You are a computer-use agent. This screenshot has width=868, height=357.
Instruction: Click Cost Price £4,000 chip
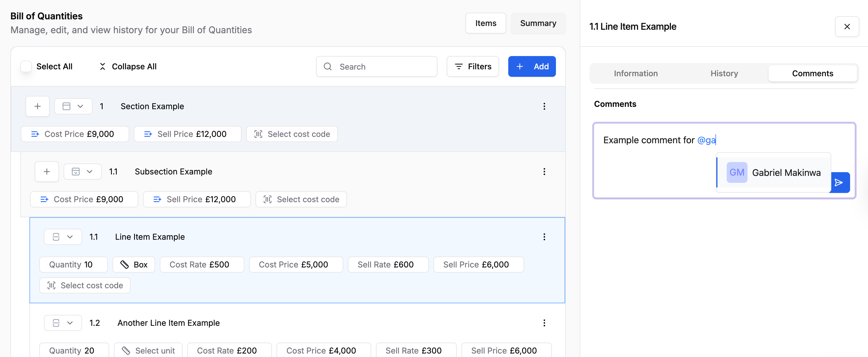coord(324,351)
